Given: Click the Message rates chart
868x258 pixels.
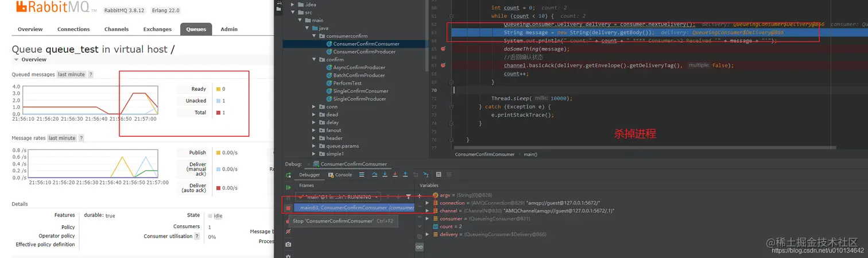Looking at the screenshot, I should tap(93, 164).
